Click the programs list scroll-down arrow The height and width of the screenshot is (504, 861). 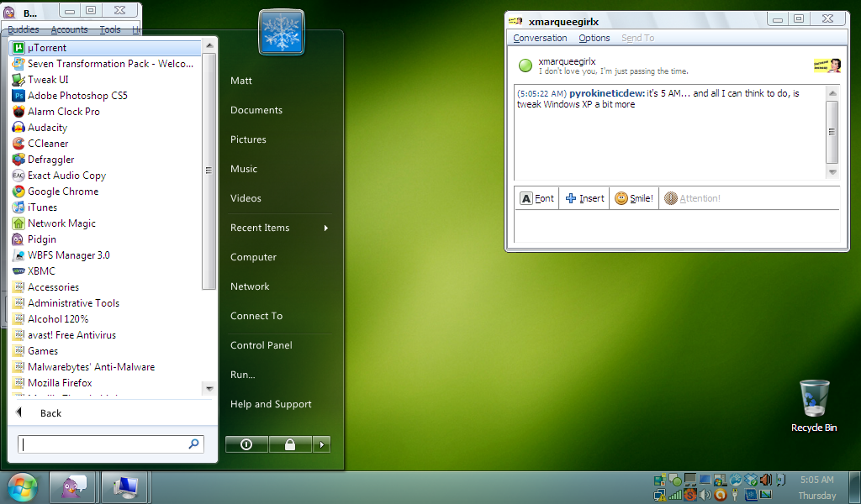point(209,388)
